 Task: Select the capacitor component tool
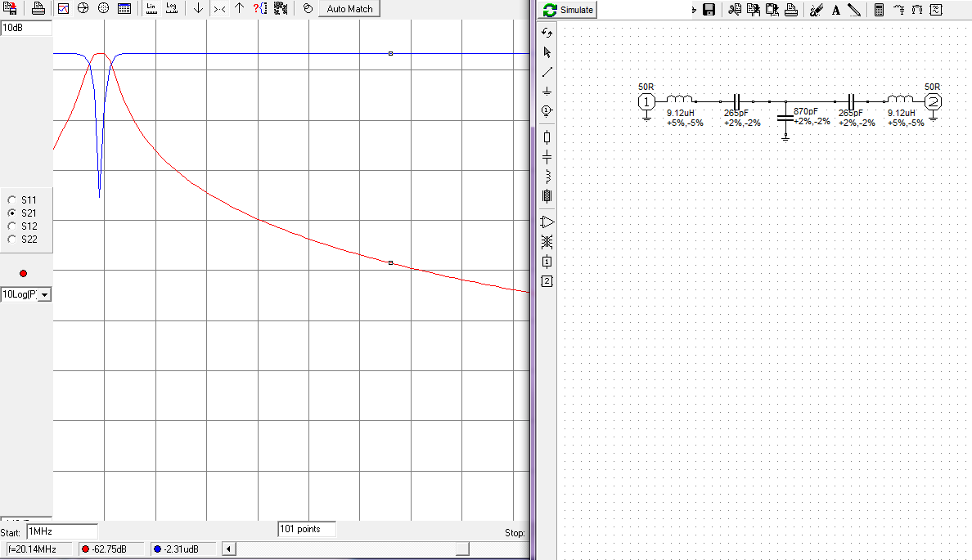(547, 156)
